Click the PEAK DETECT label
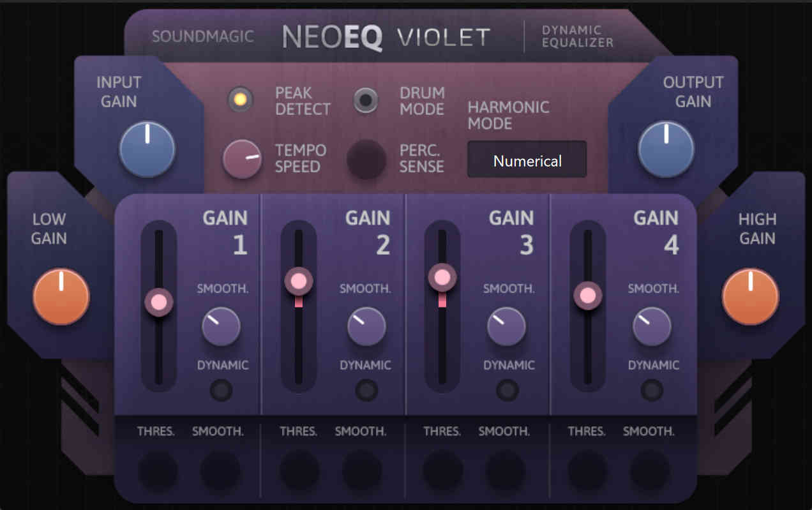 [303, 101]
